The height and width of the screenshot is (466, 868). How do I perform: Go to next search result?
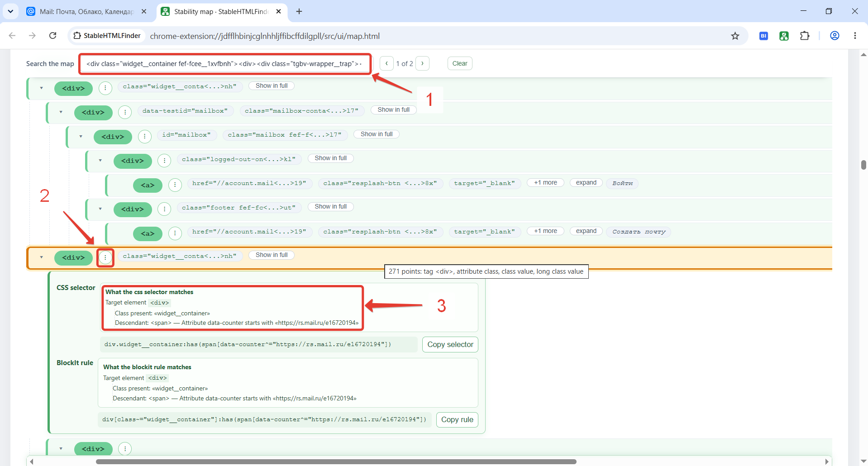[x=422, y=63]
